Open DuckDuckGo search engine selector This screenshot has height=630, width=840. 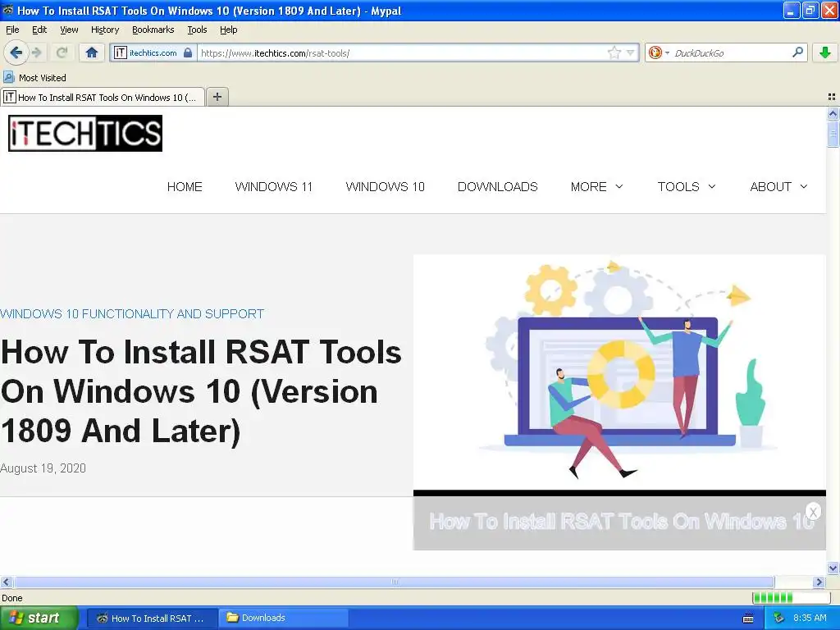(659, 52)
